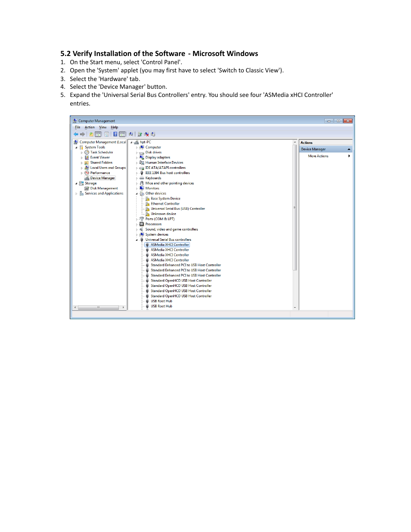The image size is (411, 532).
Task: Select Computer Management (Local) root node
Action: point(103,142)
